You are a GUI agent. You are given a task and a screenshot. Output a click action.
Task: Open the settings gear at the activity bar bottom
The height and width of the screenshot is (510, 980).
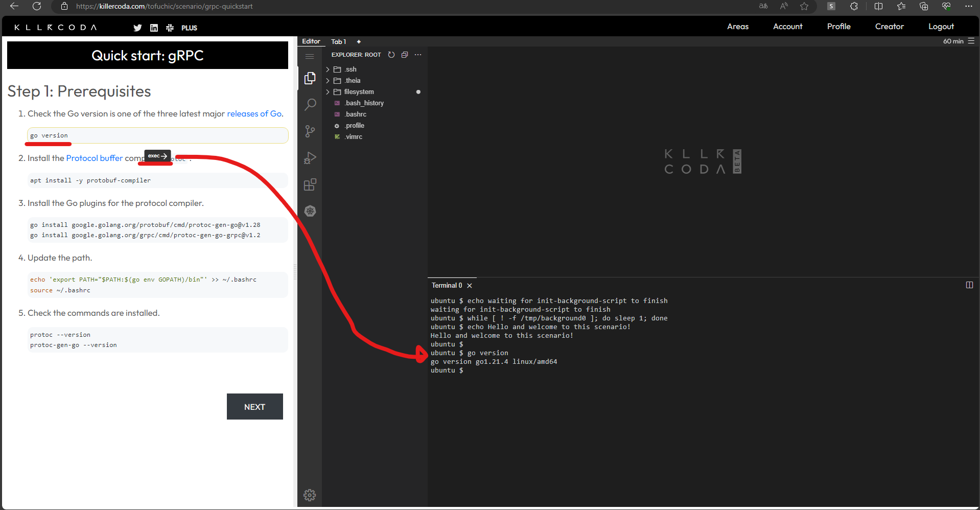310,495
